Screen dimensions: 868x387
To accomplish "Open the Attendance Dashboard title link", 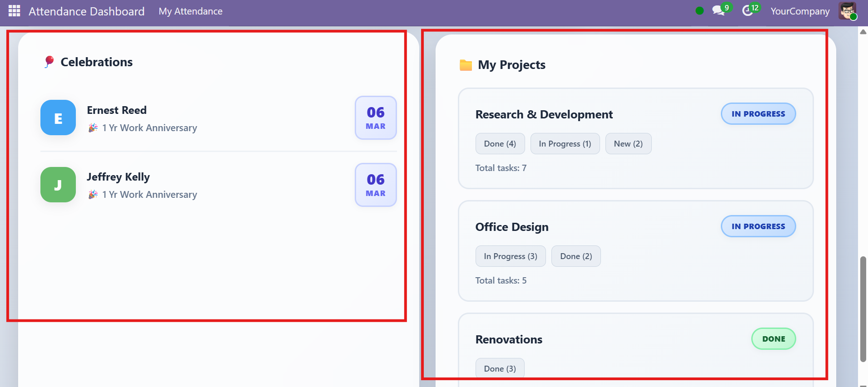I will point(86,11).
